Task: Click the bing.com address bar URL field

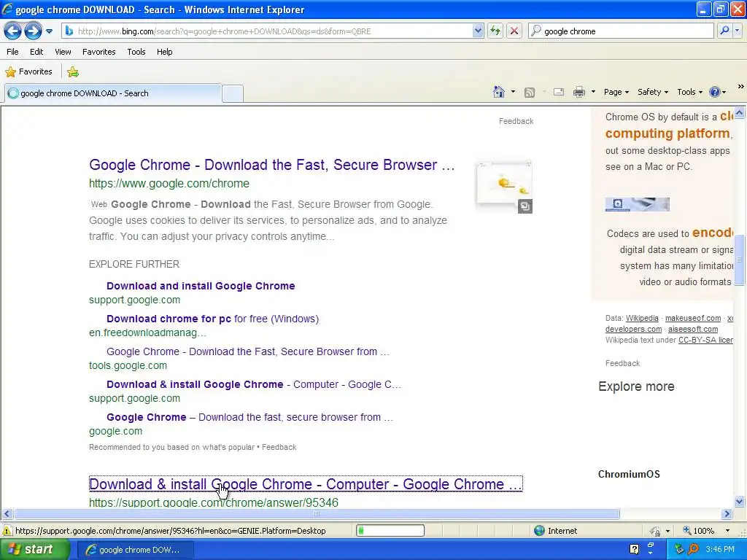Action: pyautogui.click(x=274, y=31)
